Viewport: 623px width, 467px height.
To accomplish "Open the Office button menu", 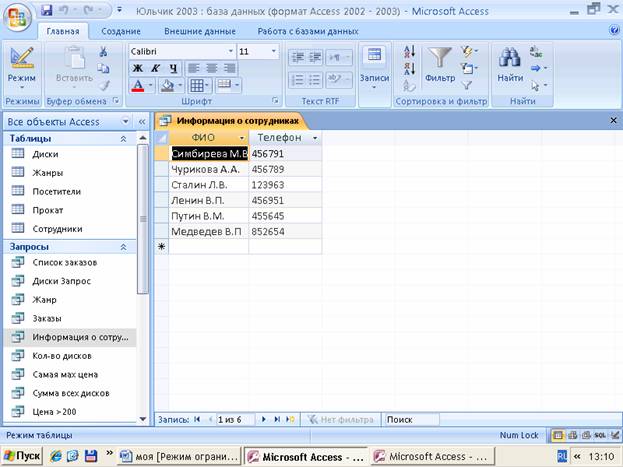I will 17,17.
